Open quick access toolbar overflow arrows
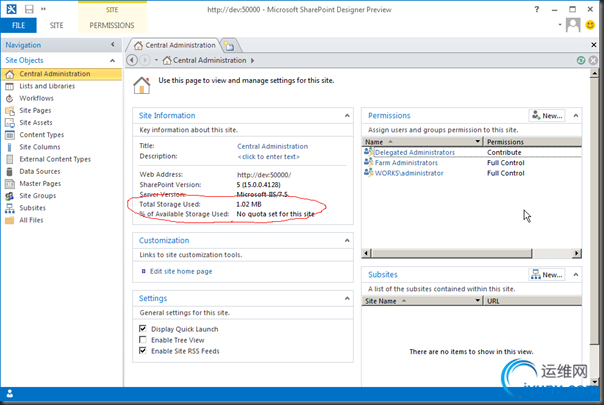The width and height of the screenshot is (604, 405). click(x=43, y=8)
